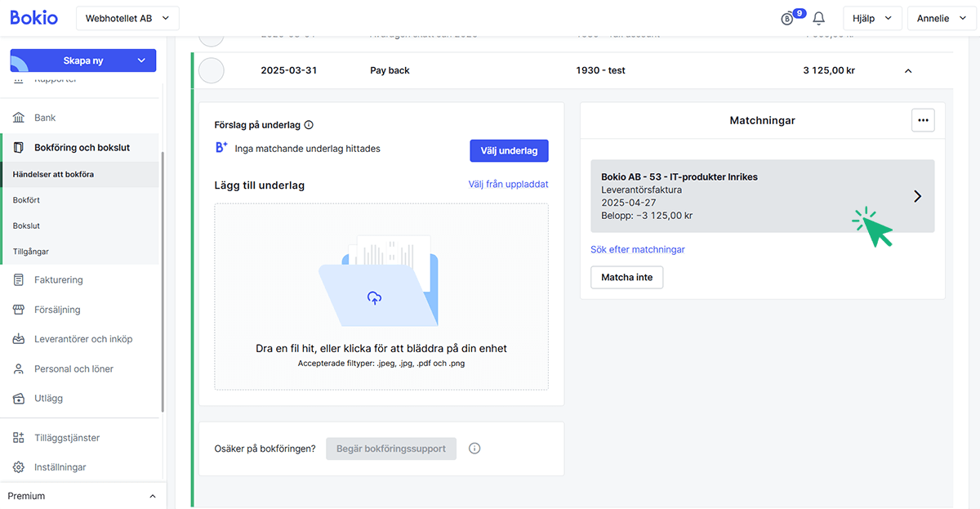The image size is (980, 509).
Task: Select the round checkbox for Pay back row
Action: coord(212,70)
